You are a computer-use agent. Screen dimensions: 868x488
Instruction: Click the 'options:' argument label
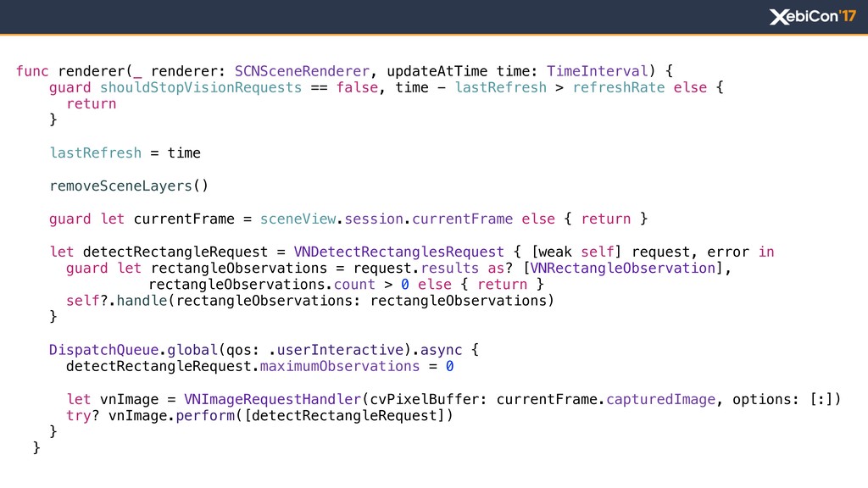pos(765,400)
